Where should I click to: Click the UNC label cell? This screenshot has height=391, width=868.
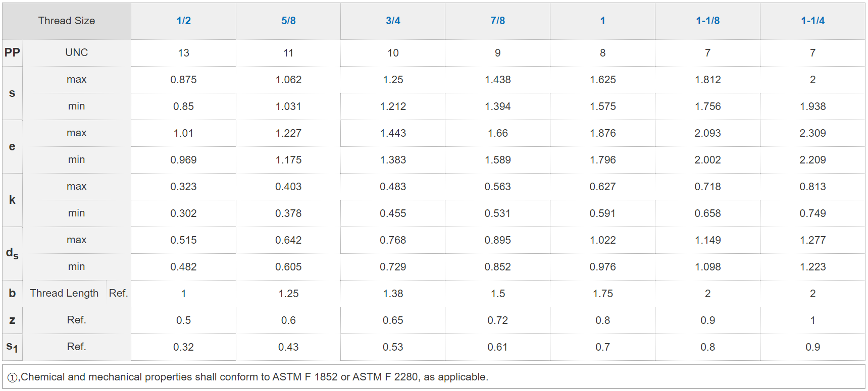click(77, 52)
